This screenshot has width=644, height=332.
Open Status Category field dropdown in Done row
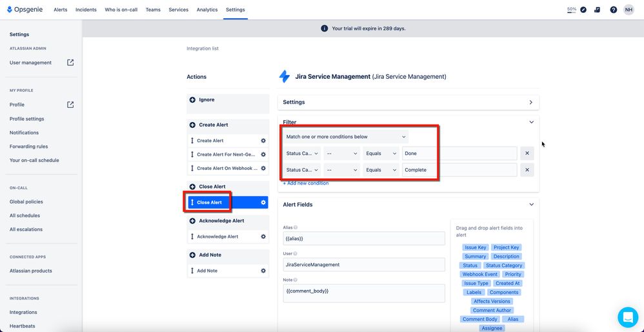tap(302, 153)
